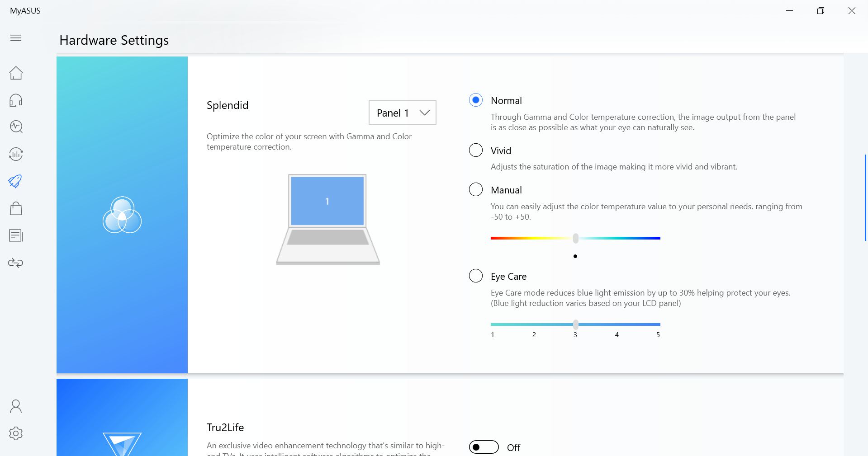Click the Splendid three-circles color icon
Screen dimensions: 868x456
(x=122, y=215)
